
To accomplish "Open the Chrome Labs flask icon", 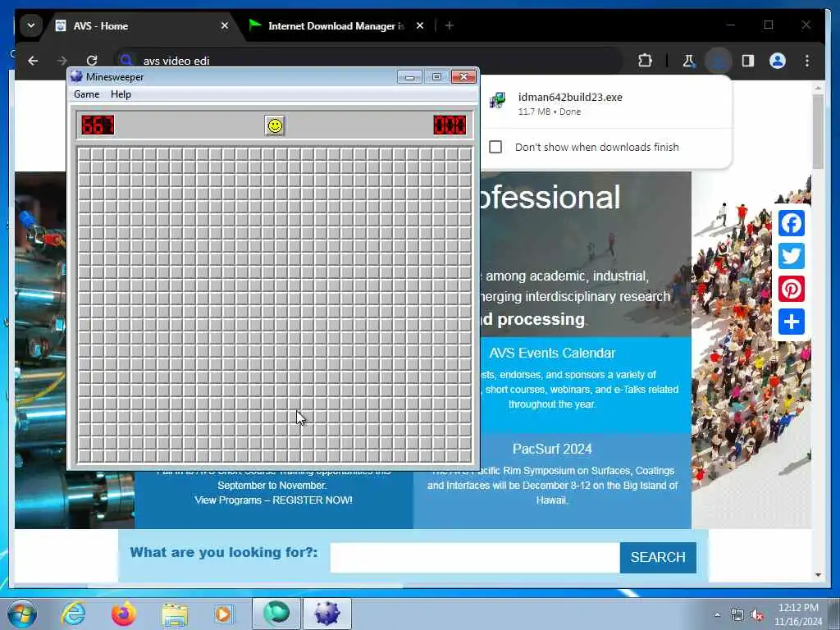I will pyautogui.click(x=689, y=61).
